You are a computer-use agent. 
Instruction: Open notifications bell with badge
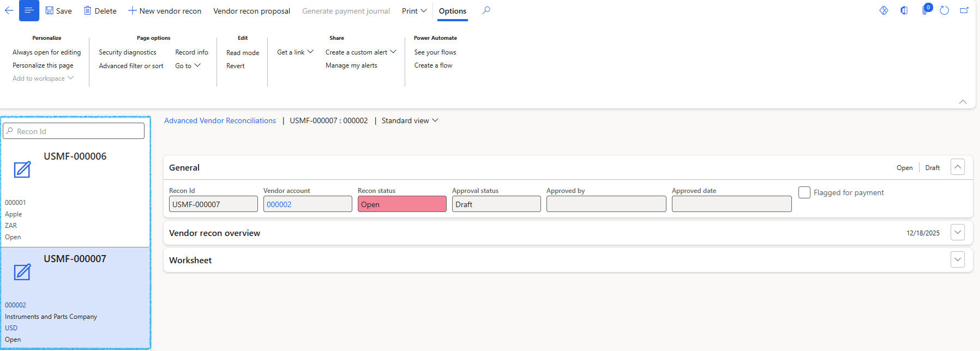click(x=925, y=10)
